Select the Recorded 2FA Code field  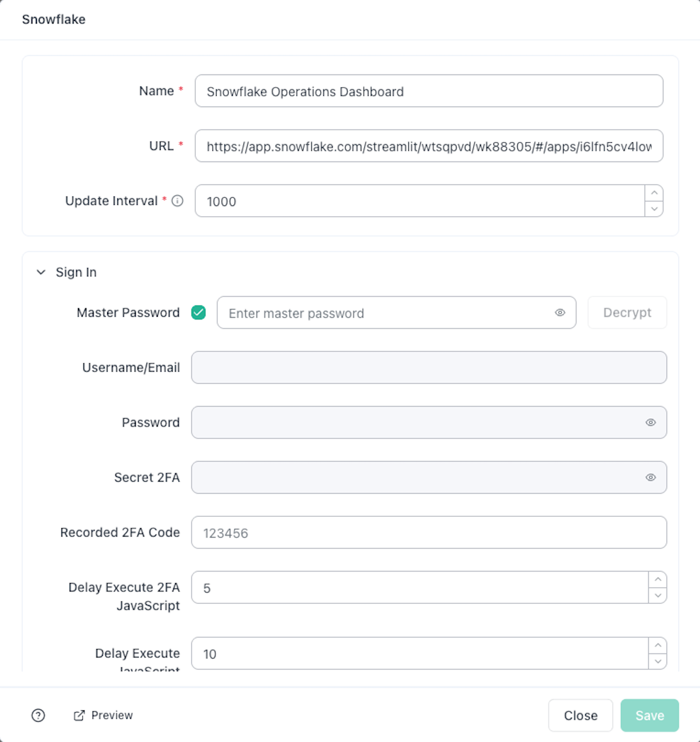(x=429, y=532)
